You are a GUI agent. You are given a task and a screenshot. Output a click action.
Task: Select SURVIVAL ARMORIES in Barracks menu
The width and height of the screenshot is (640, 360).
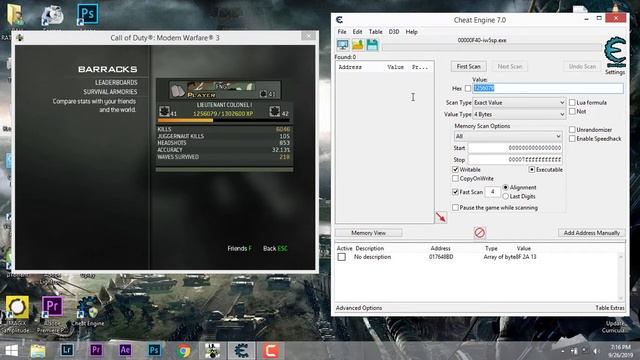[x=110, y=92]
